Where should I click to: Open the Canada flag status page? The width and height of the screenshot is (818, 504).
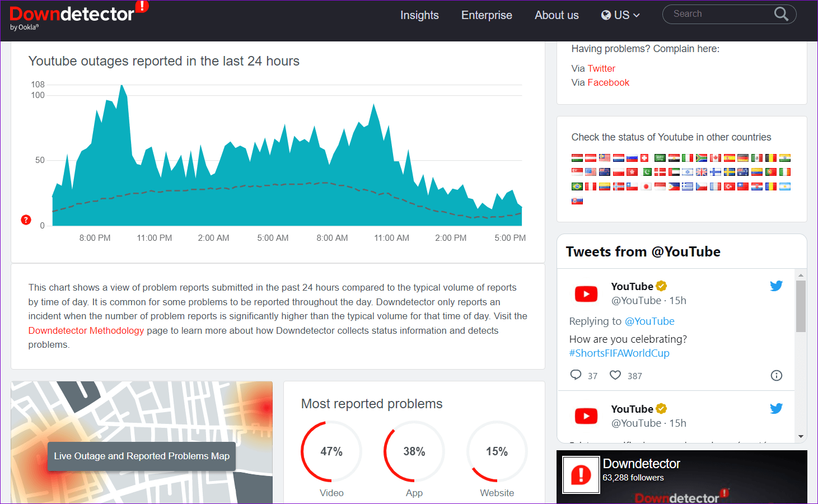(716, 158)
